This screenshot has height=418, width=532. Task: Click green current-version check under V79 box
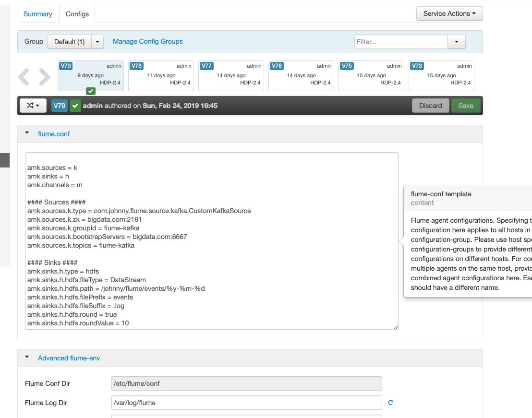(x=90, y=91)
